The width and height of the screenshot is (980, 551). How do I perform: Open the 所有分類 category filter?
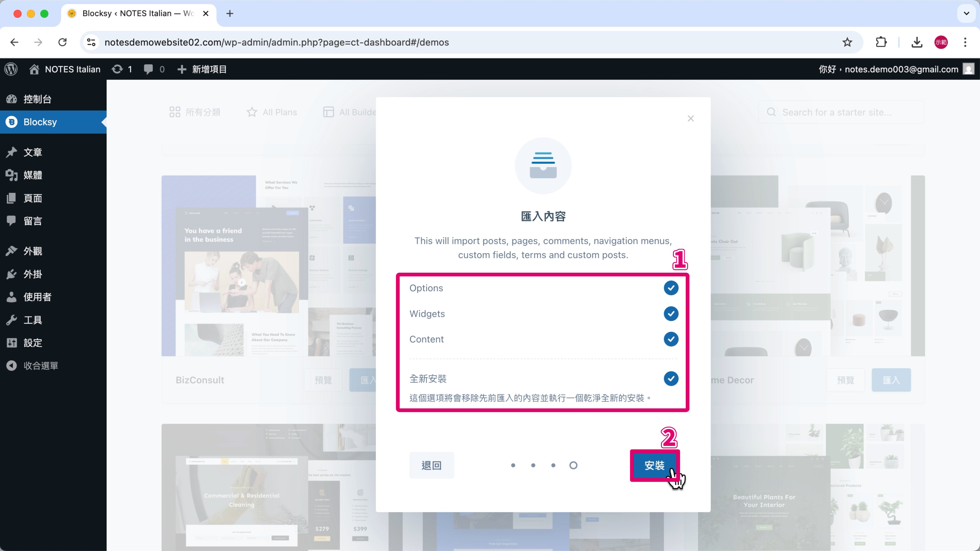195,112
